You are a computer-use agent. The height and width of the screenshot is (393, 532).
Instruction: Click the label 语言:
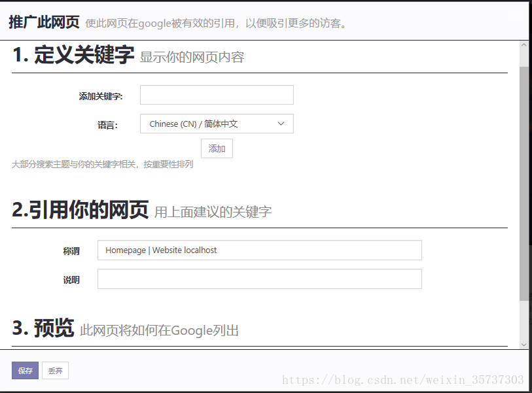click(x=107, y=125)
